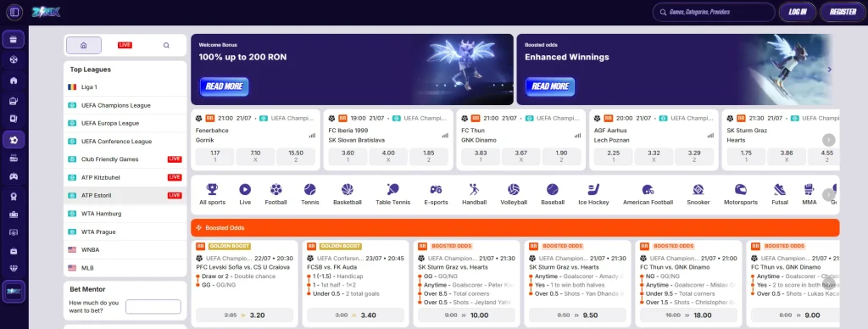Show more boosted odds cards arrow
The image size is (868, 329).
(x=829, y=283)
